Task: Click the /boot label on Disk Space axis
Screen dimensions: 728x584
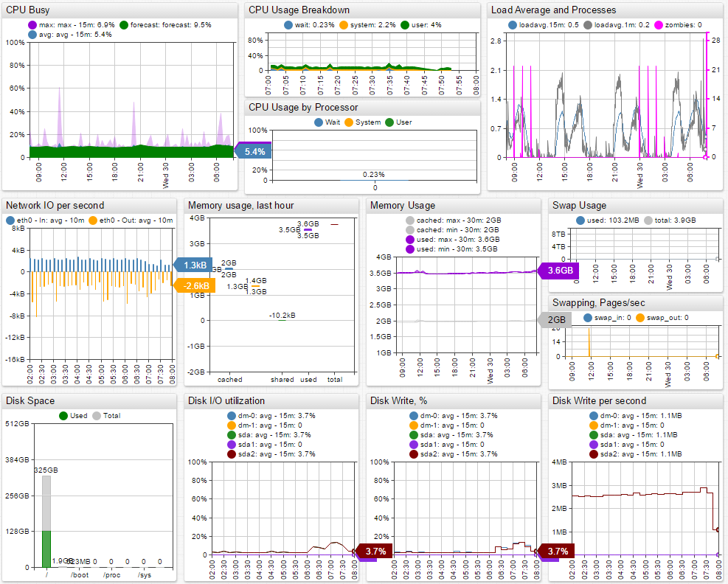Action: tap(80, 574)
